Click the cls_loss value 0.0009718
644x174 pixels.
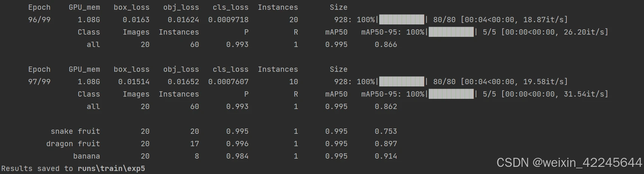[228, 20]
